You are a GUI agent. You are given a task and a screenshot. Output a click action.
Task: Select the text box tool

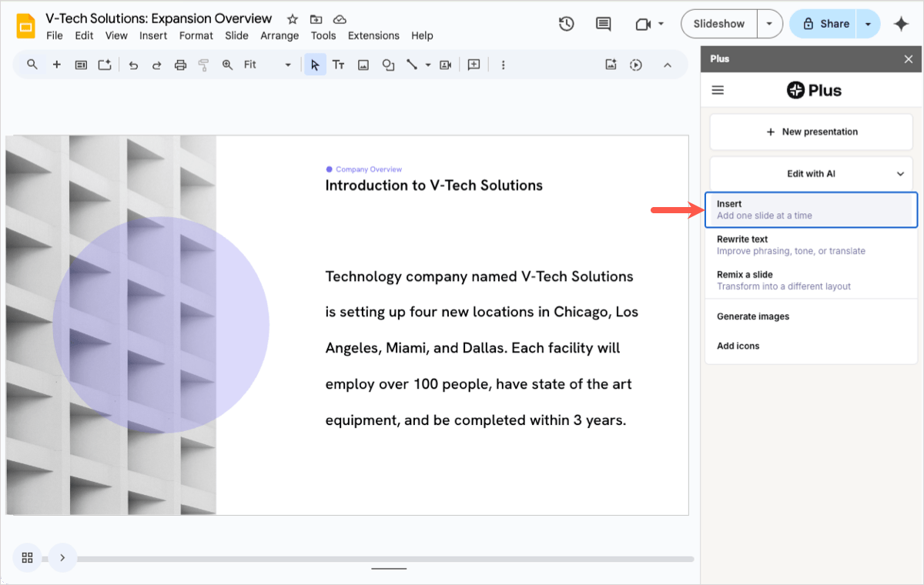pyautogui.click(x=338, y=65)
